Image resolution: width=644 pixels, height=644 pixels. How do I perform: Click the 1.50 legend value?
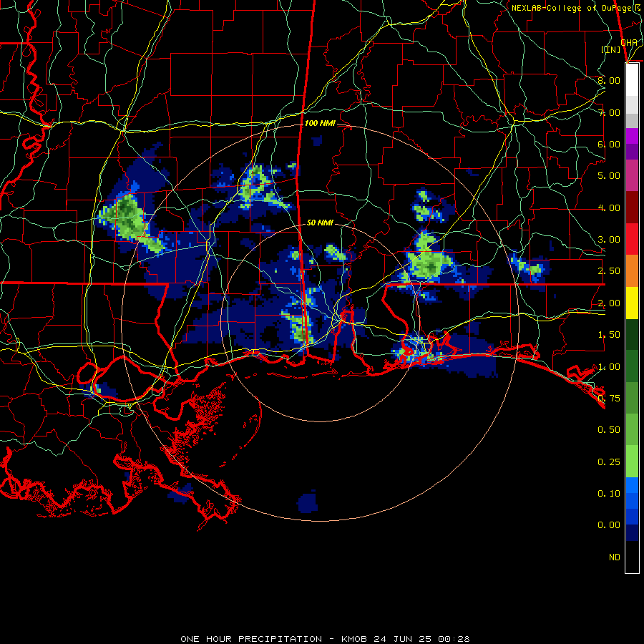609,335
